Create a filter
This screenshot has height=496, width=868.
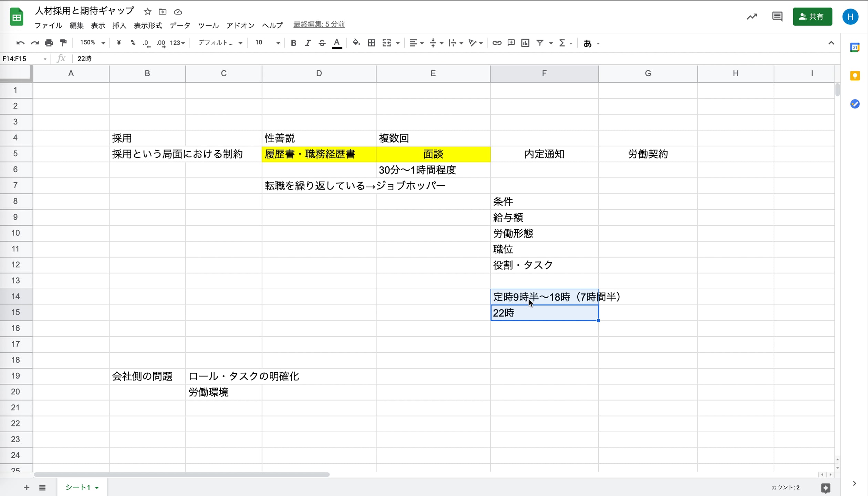pos(540,43)
